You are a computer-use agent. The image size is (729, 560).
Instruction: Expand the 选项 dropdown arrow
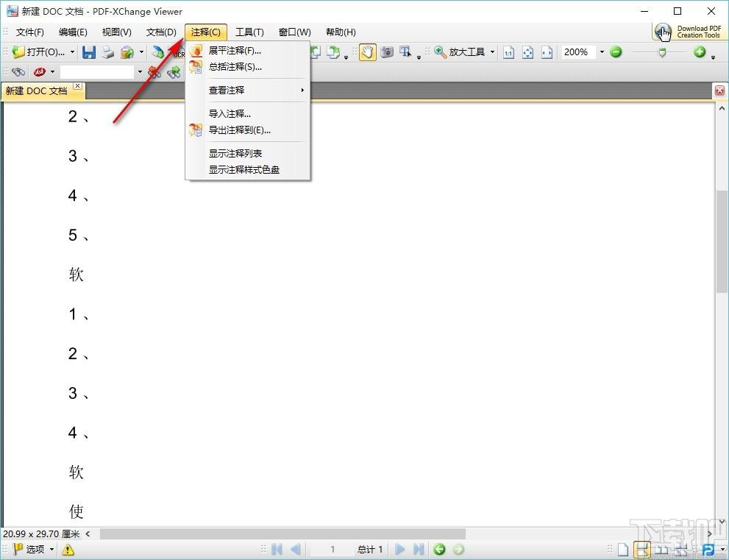tap(51, 549)
